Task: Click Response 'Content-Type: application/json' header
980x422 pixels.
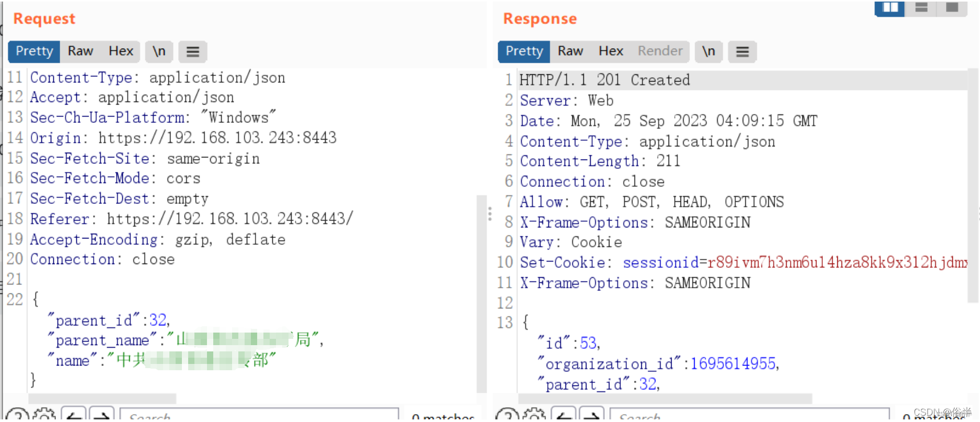Action: [x=648, y=142]
